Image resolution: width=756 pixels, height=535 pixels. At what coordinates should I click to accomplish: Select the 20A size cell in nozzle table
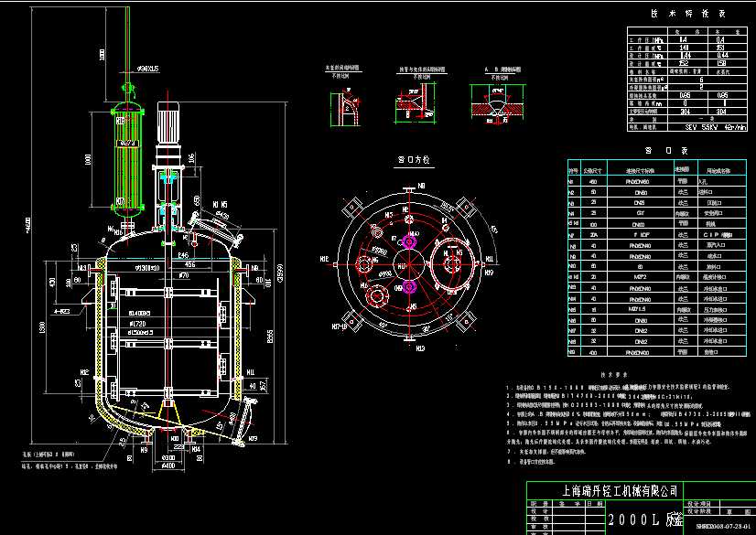coord(593,235)
